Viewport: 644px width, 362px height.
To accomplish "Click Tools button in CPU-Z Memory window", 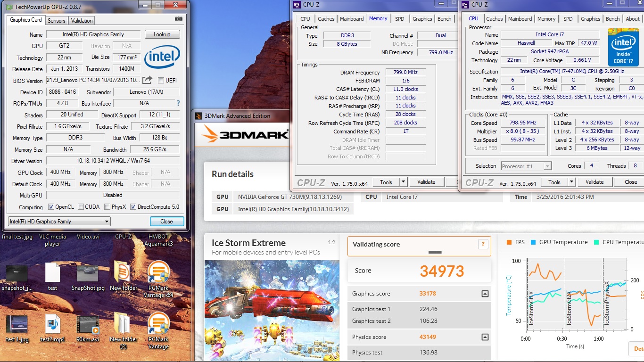I will click(386, 182).
